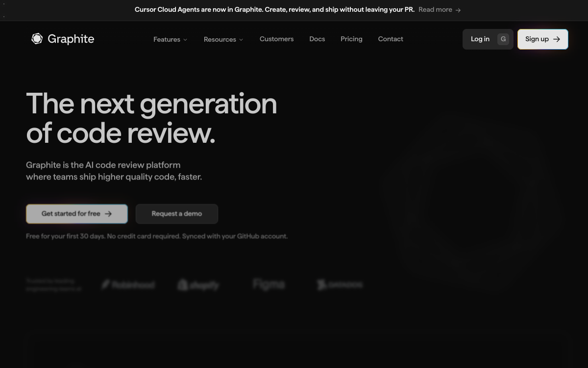Click the Cursor Cloud Agents announcement text
The height and width of the screenshot is (368, 588).
pyautogui.click(x=274, y=9)
